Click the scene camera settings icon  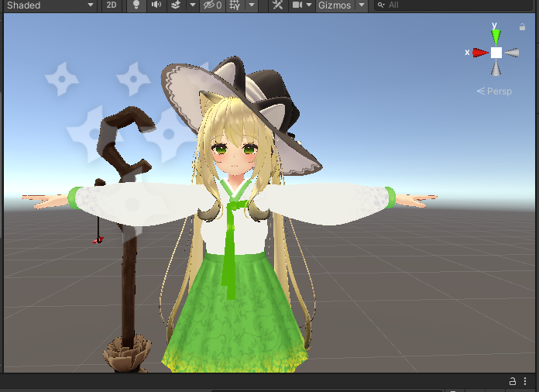[x=297, y=5]
